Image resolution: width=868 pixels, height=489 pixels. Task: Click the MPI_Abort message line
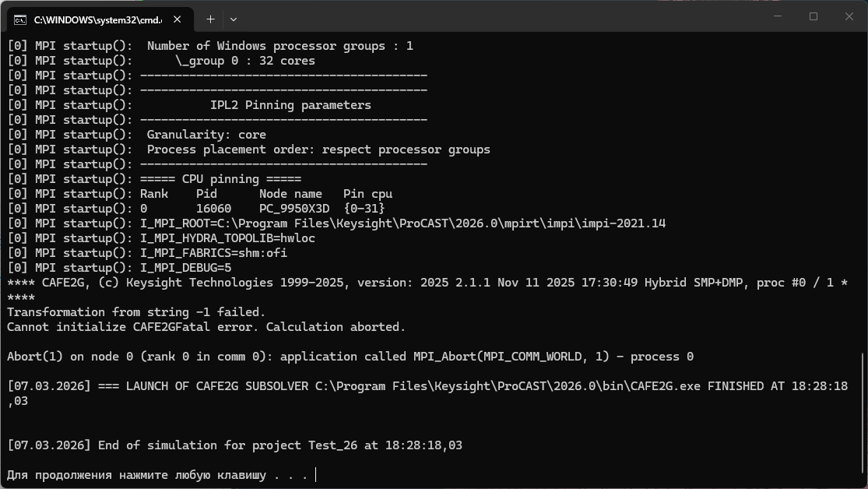point(350,357)
